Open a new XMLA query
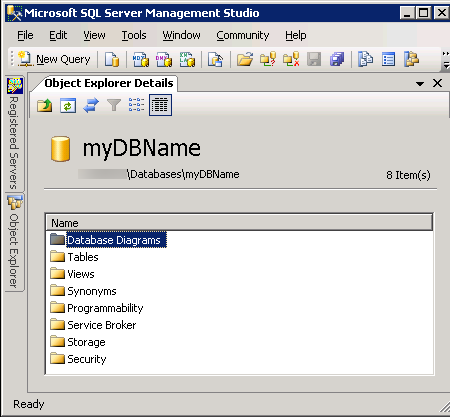This screenshot has width=450, height=417. (x=187, y=59)
